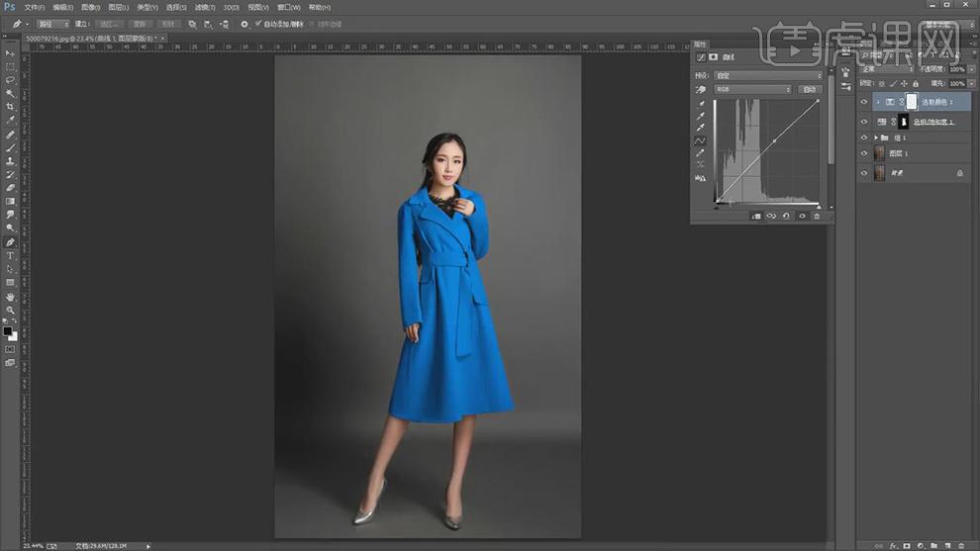
Task: Click the Auto button in curves panel
Action: [x=810, y=89]
